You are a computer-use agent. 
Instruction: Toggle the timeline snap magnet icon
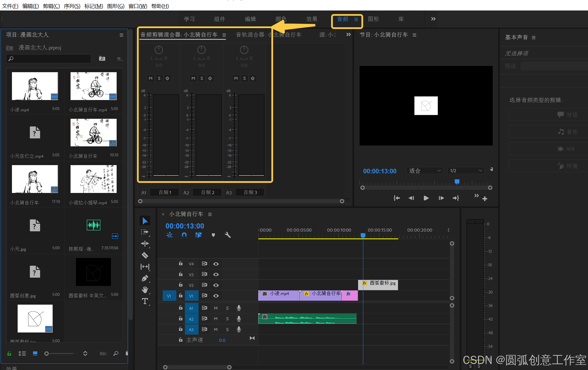point(184,235)
